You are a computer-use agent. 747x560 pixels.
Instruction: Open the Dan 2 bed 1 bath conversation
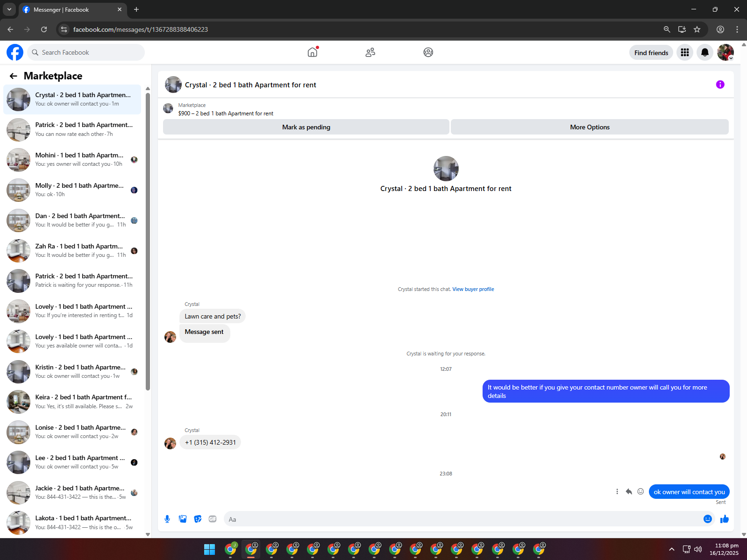[x=72, y=220]
